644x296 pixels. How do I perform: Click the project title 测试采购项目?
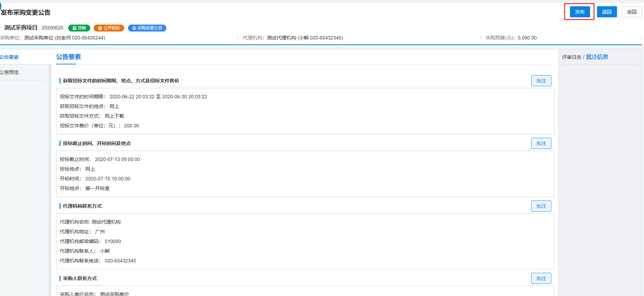tap(21, 28)
